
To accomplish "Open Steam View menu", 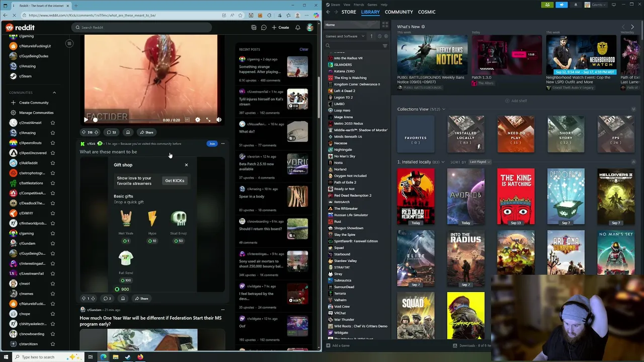I will click(x=347, y=5).
